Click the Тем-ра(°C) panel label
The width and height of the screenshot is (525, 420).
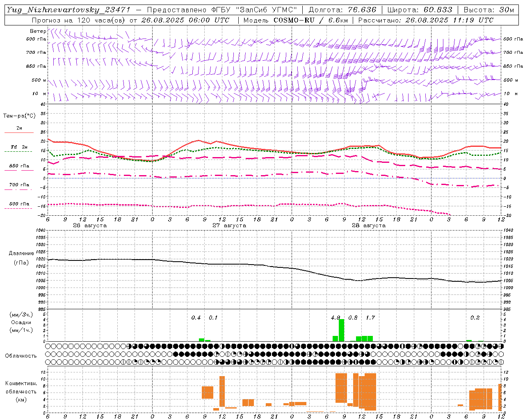tap(19, 116)
